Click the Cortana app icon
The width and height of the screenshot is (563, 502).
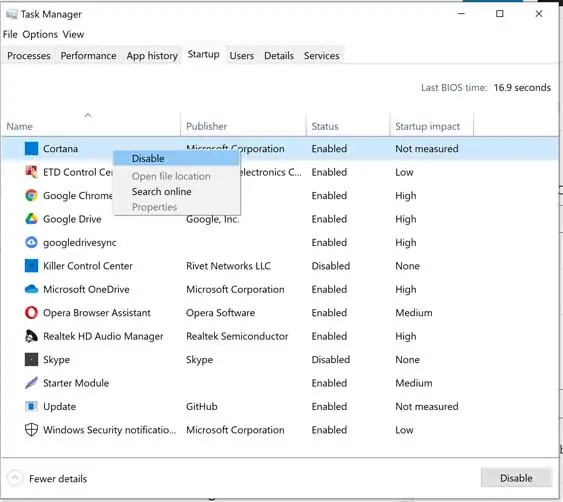point(31,148)
